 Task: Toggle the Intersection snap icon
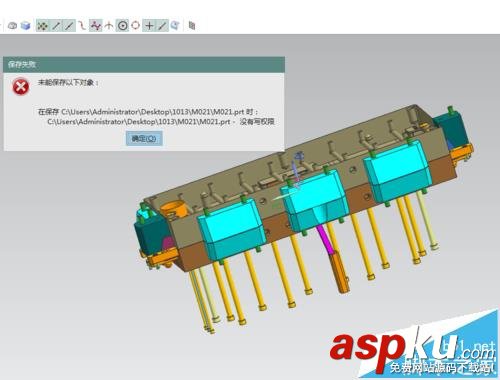(109, 26)
